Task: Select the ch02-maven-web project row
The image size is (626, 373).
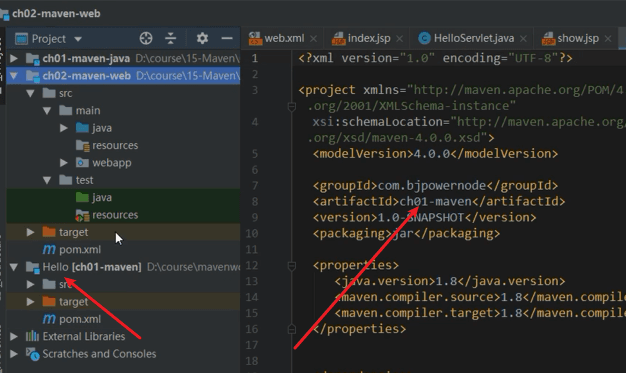Action: point(123,75)
